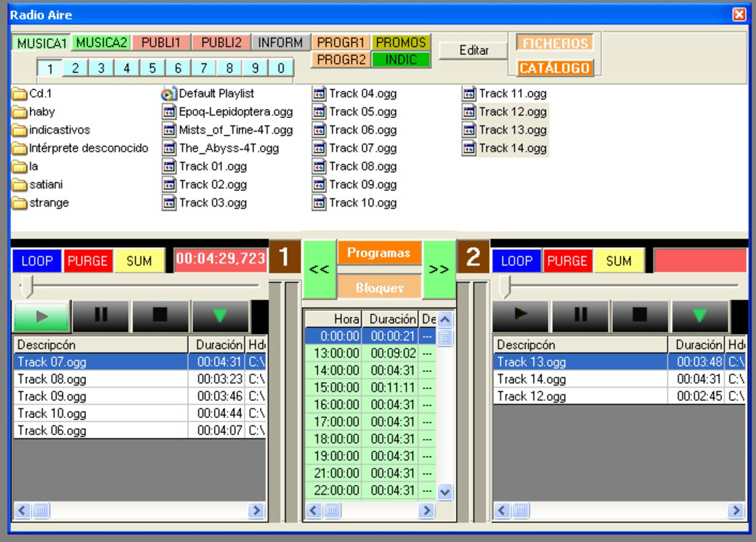Click the FICHEROS button

pos(555,43)
